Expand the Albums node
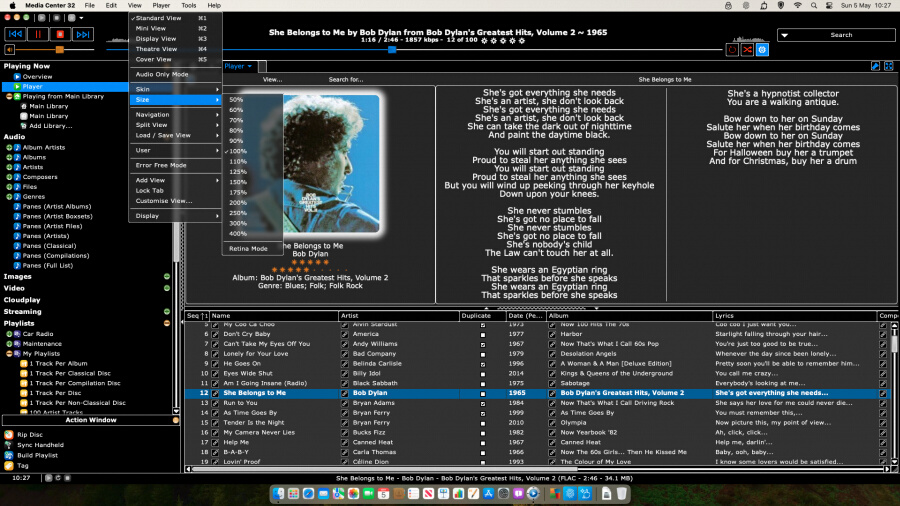 tap(9, 157)
